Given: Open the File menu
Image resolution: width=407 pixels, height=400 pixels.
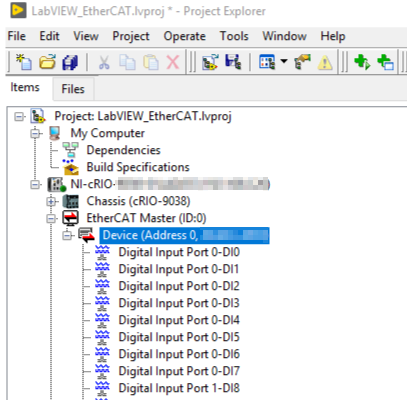Looking at the screenshot, I should [17, 36].
